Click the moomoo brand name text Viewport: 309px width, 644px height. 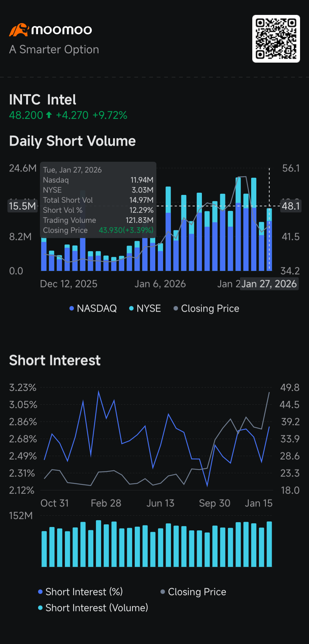pos(62,30)
